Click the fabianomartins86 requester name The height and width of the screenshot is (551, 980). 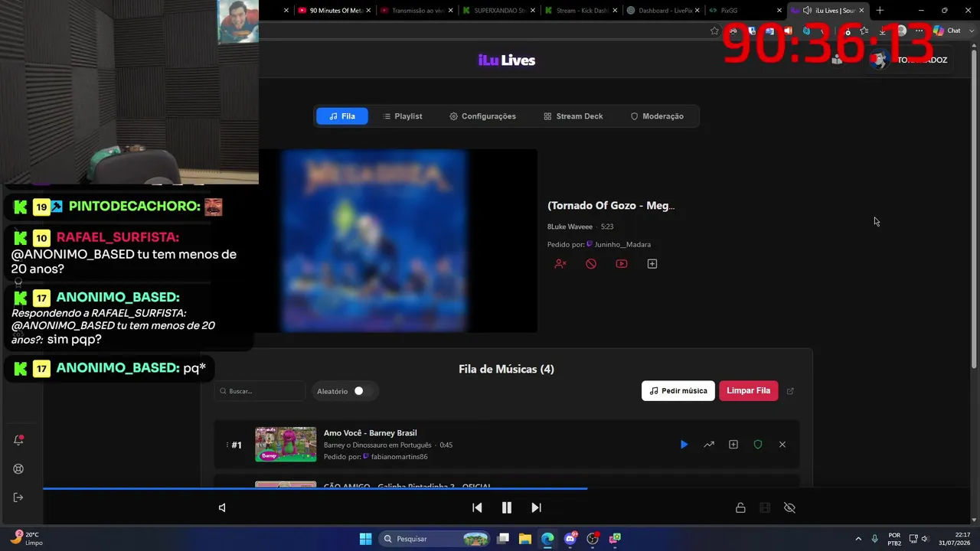click(x=399, y=457)
